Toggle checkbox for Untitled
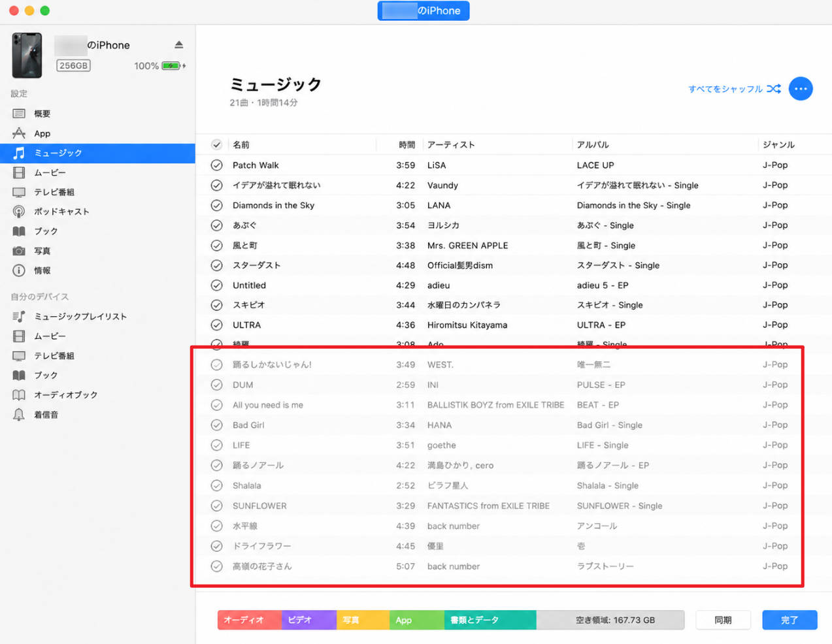832x644 pixels. coord(216,285)
